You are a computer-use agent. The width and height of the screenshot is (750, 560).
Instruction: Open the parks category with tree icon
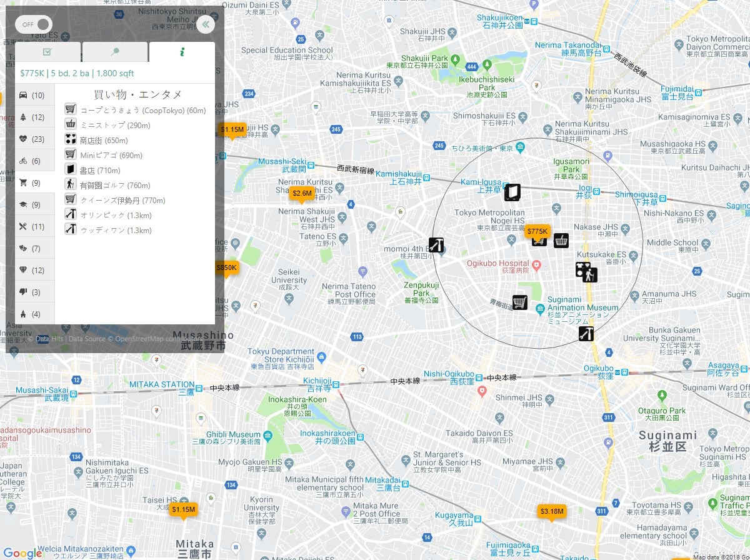click(23, 117)
